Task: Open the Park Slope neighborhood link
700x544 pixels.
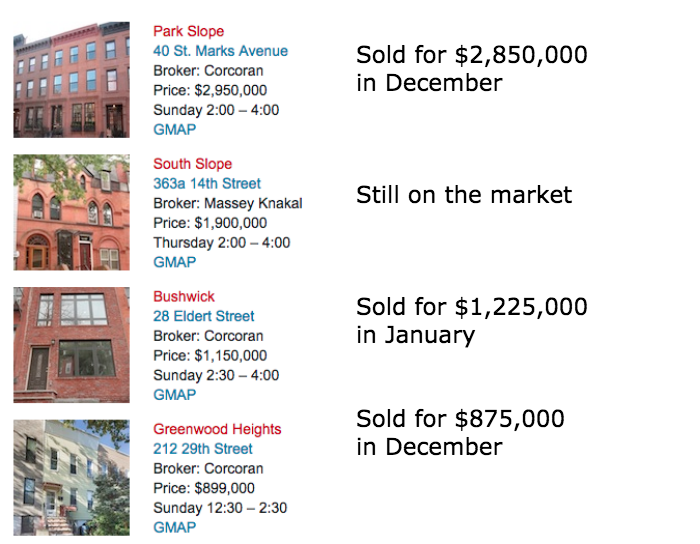Action: [188, 32]
